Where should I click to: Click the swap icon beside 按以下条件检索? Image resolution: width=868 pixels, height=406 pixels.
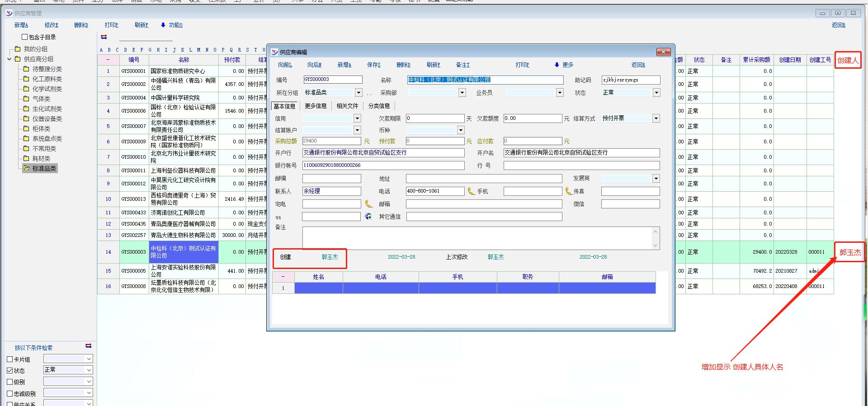click(x=88, y=346)
